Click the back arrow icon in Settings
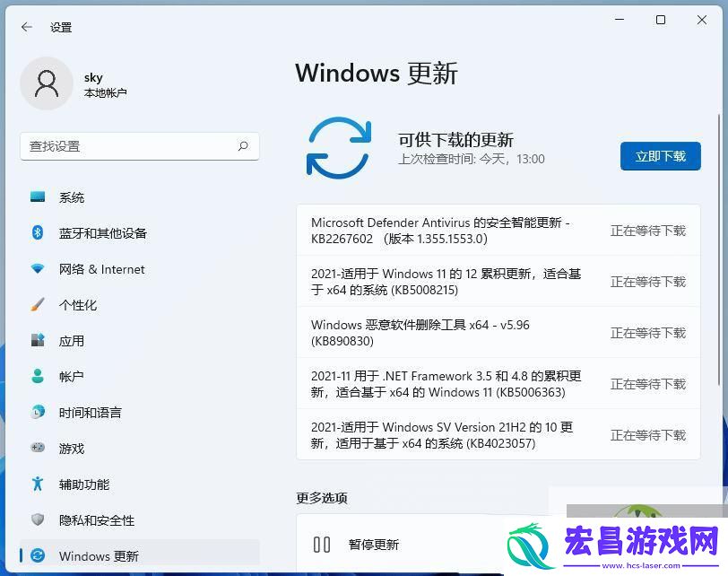The height and width of the screenshot is (576, 728). [x=27, y=28]
